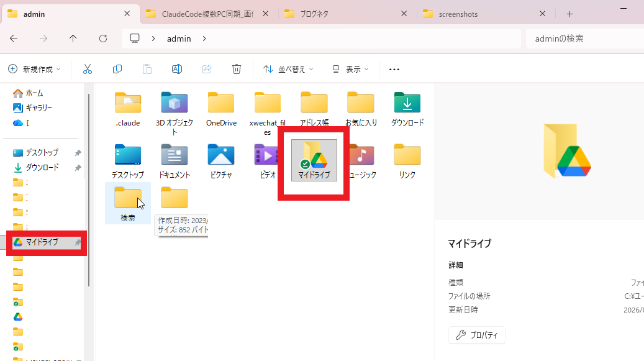Open the 新規作成 dropdown
The width and height of the screenshot is (644, 361).
[x=34, y=69]
